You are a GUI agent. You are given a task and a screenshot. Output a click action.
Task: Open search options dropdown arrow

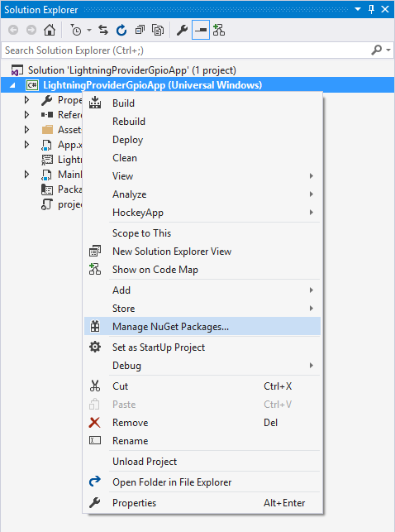click(x=388, y=50)
